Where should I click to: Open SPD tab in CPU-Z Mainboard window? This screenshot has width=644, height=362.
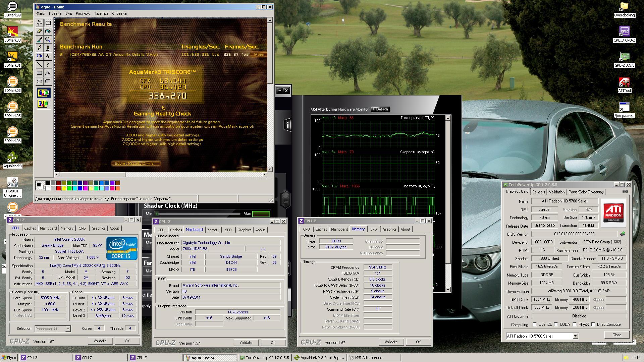(228, 230)
